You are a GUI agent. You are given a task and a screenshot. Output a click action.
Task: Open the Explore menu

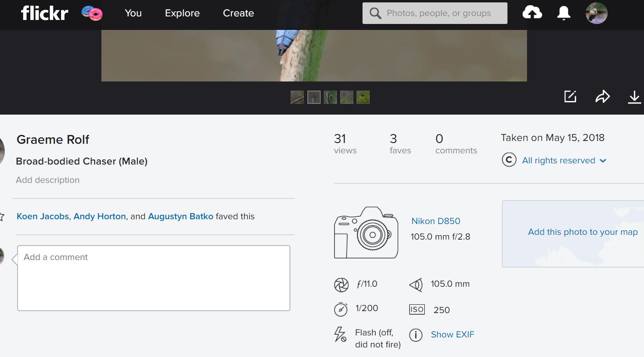point(182,13)
